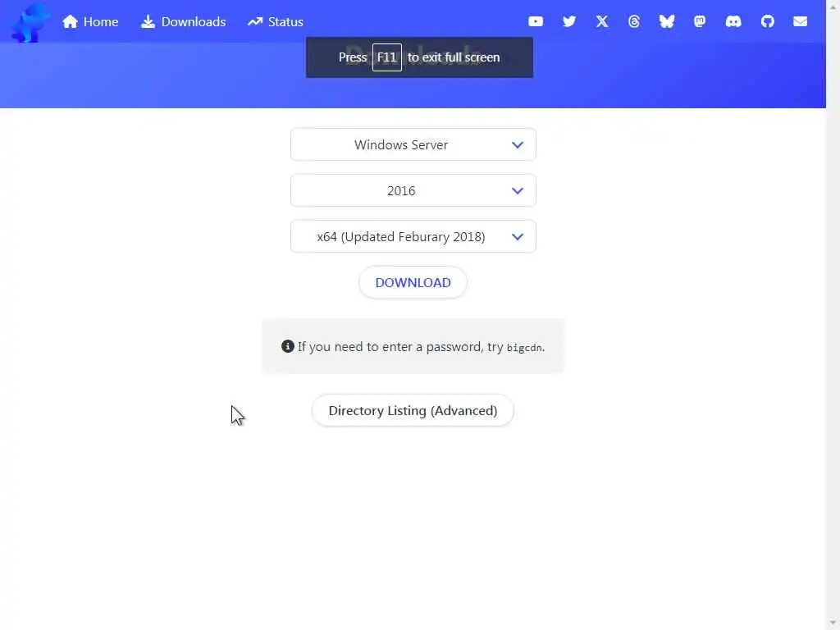Open the YouTube icon link

[x=536, y=21]
